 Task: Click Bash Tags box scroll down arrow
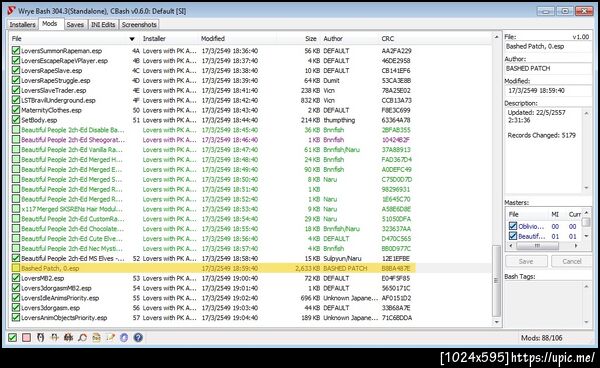[586, 322]
